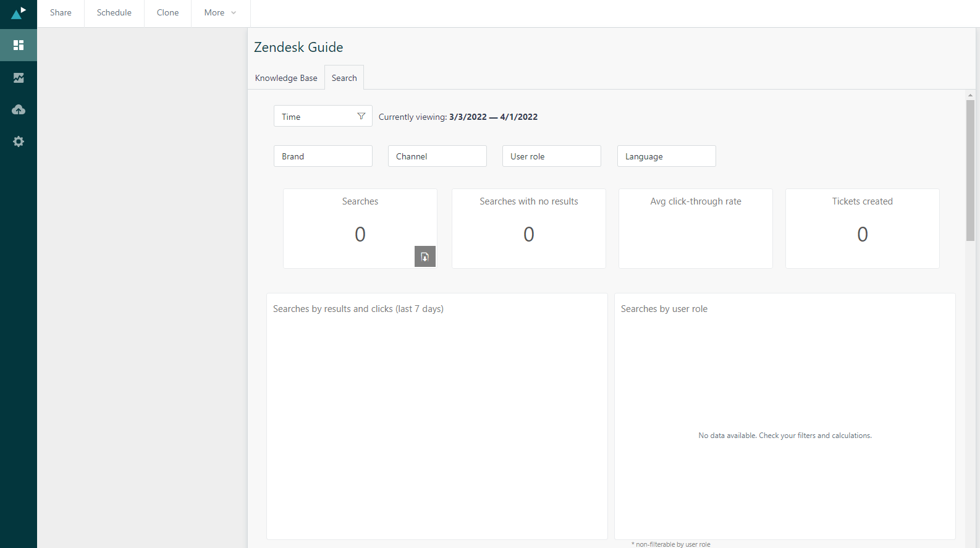Click the Schedule button
This screenshot has width=980, height=548.
(x=114, y=13)
